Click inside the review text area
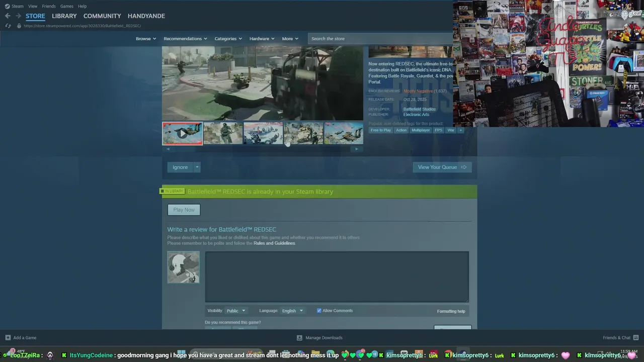The height and width of the screenshot is (362, 644). (337, 277)
